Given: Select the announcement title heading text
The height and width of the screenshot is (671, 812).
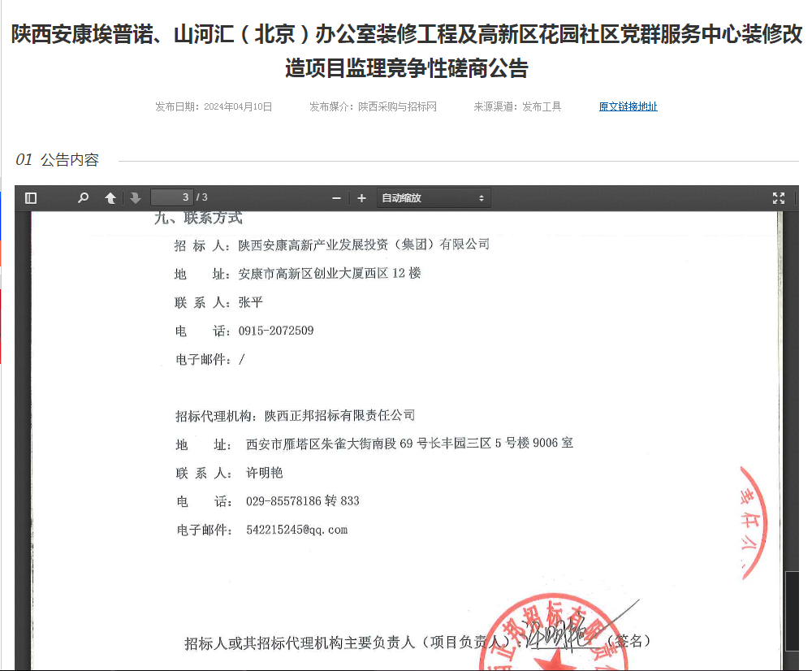Looking at the screenshot, I should pyautogui.click(x=407, y=51).
